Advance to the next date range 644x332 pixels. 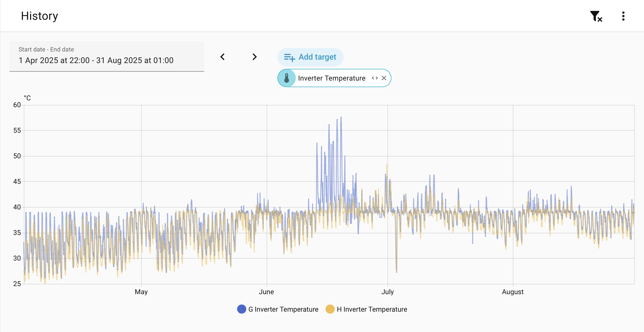coord(254,57)
